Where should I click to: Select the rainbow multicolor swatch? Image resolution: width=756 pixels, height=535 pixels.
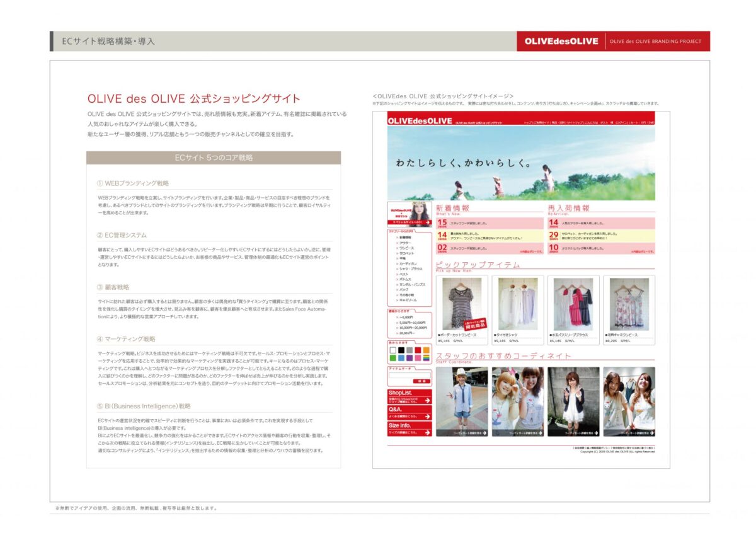[x=427, y=358]
